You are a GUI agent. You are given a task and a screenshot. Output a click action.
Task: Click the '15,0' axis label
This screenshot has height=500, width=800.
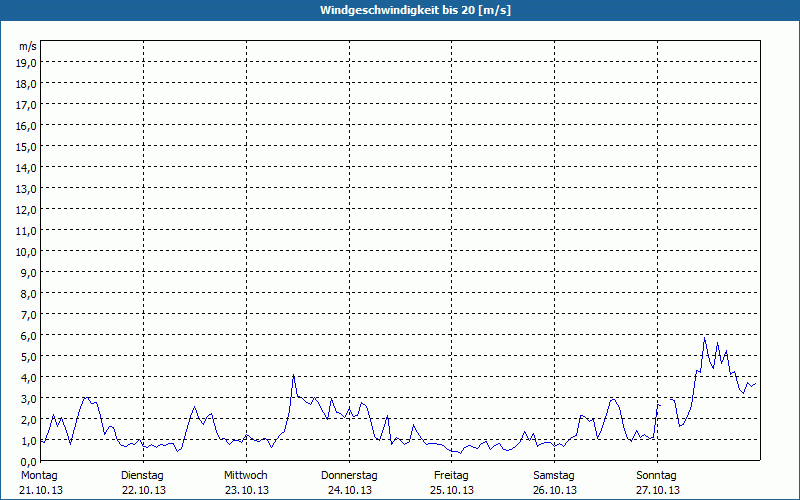[x=26, y=147]
